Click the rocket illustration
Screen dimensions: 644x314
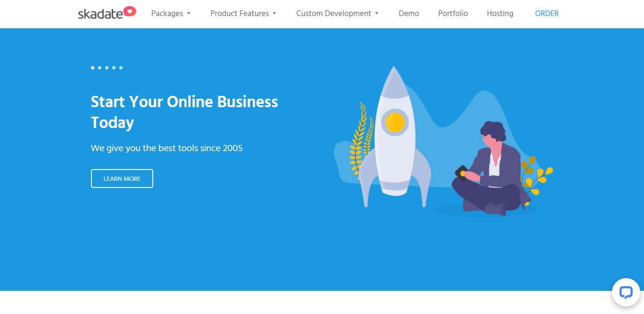(x=394, y=137)
